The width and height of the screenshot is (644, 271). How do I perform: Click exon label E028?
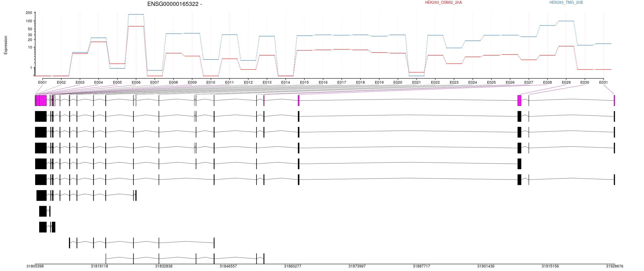547,82
